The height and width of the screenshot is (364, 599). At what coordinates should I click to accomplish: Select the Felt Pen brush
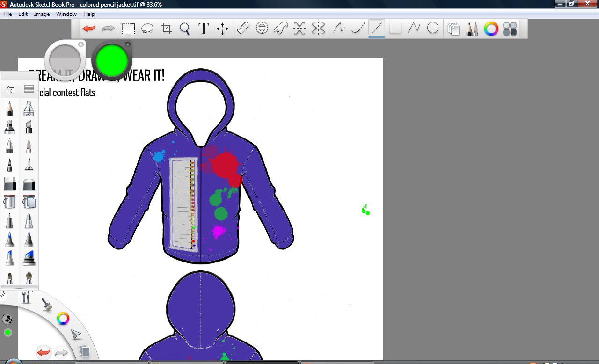[x=10, y=165]
